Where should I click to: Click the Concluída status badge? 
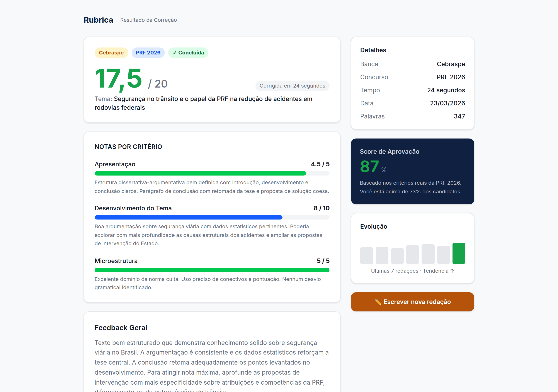click(188, 52)
